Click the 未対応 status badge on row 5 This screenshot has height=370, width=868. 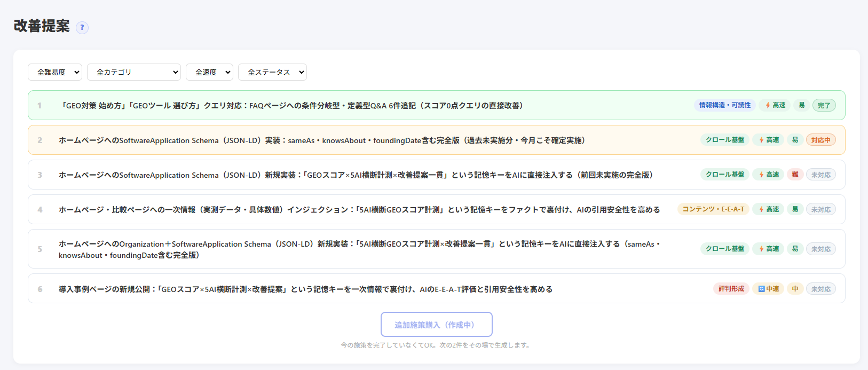[x=821, y=249]
